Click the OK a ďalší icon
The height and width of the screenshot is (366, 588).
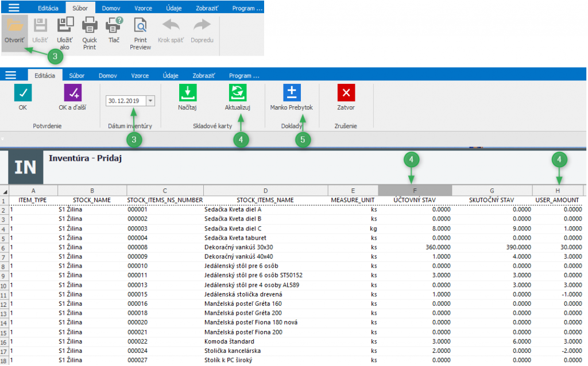73,93
